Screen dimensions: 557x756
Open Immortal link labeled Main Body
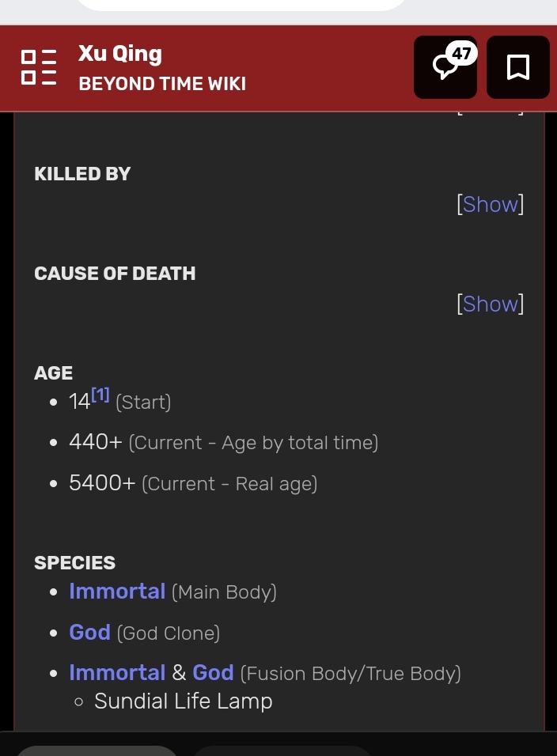[117, 591]
